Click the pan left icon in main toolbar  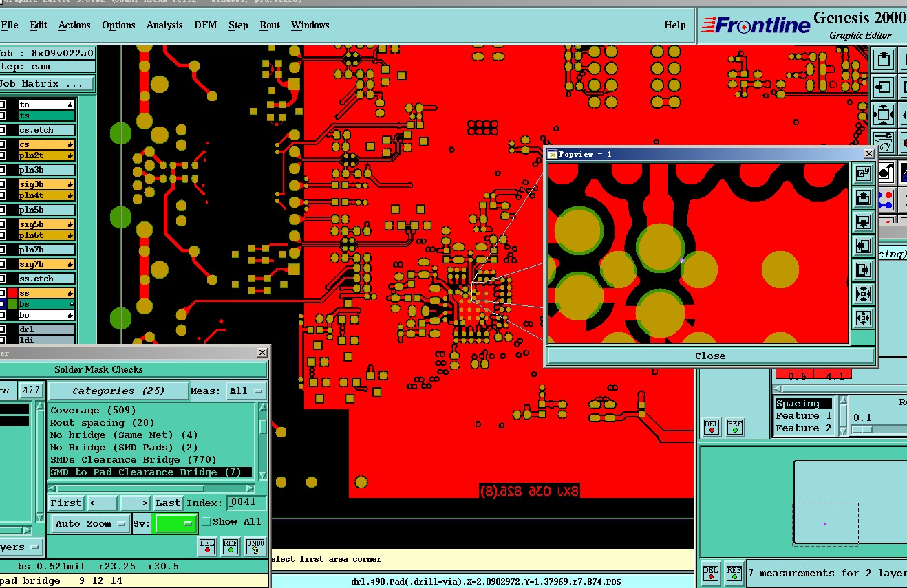(884, 87)
